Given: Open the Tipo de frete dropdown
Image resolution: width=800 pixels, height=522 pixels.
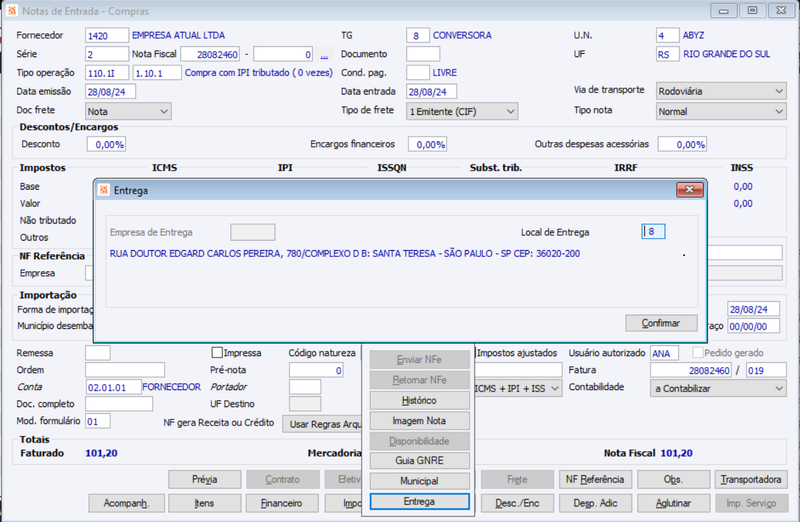Looking at the screenshot, I should 462,111.
